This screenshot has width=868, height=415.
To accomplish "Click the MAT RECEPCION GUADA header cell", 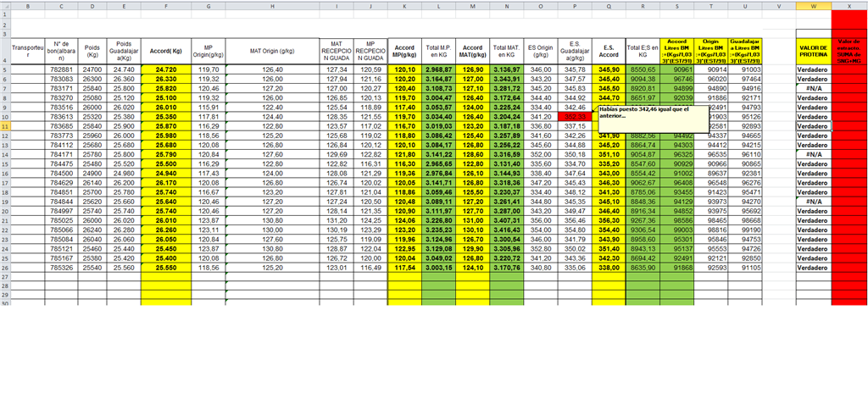I will pyautogui.click(x=337, y=52).
